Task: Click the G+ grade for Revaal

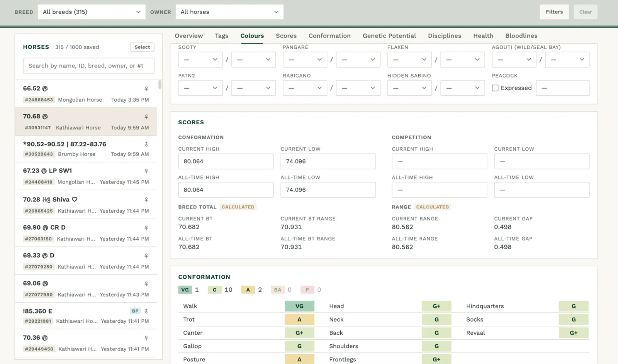Action: coord(574,333)
